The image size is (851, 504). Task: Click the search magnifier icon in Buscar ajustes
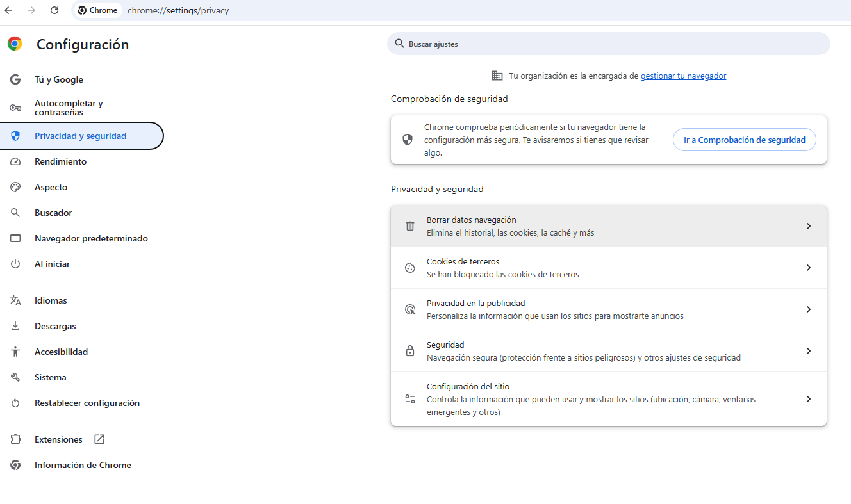(x=399, y=44)
